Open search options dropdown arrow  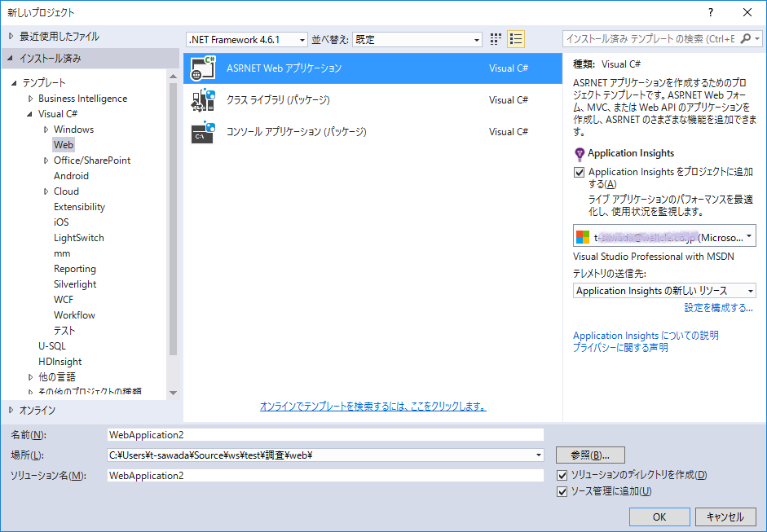pos(757,38)
